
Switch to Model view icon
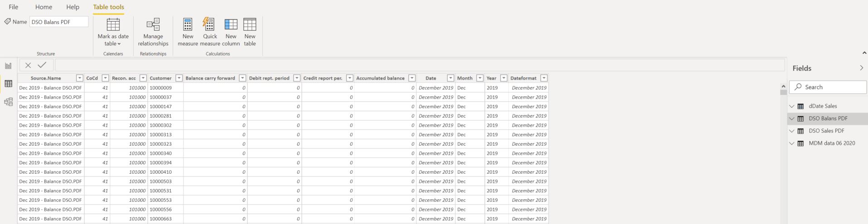(x=8, y=102)
